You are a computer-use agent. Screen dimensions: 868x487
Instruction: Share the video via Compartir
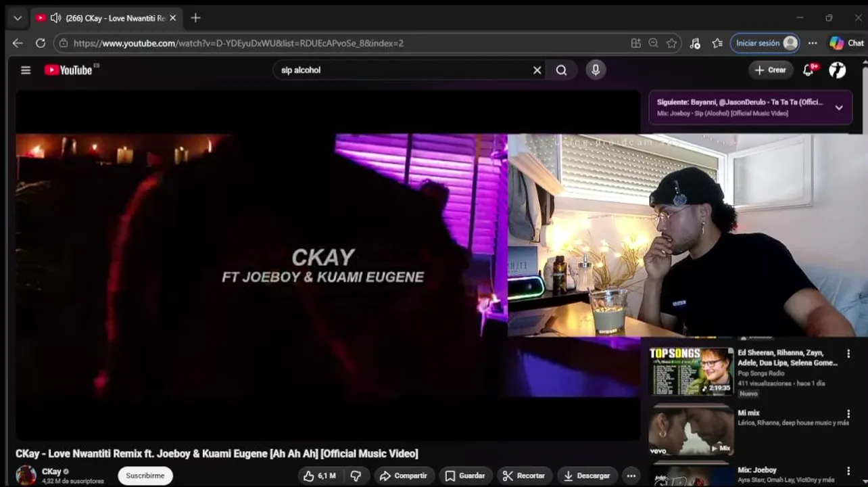coord(404,476)
